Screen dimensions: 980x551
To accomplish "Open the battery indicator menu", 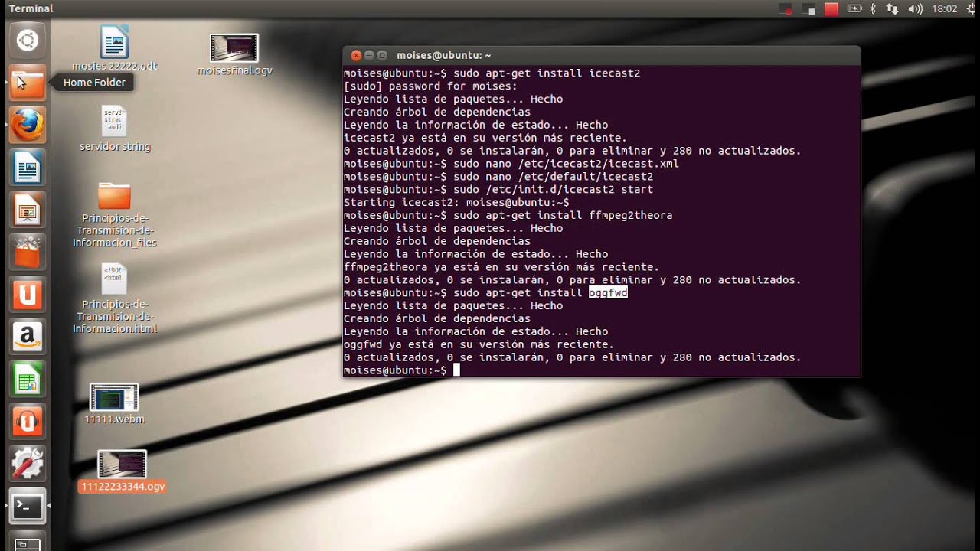I will (854, 9).
